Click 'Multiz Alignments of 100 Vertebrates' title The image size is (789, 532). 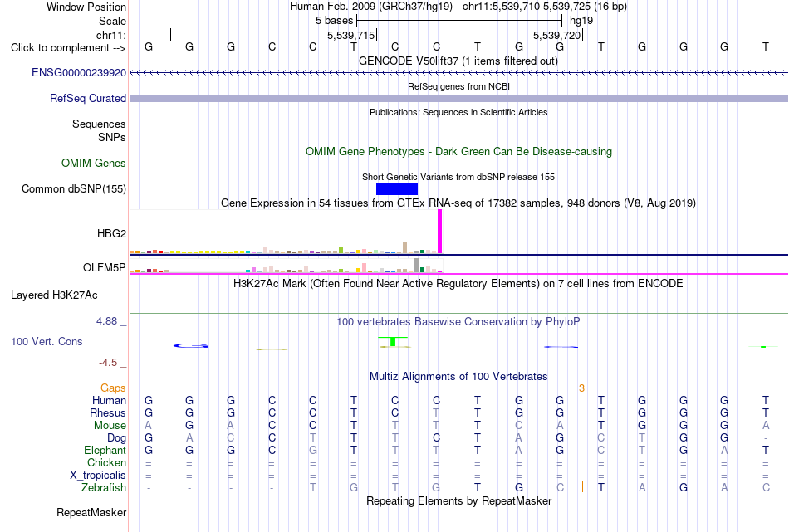pyautogui.click(x=458, y=377)
